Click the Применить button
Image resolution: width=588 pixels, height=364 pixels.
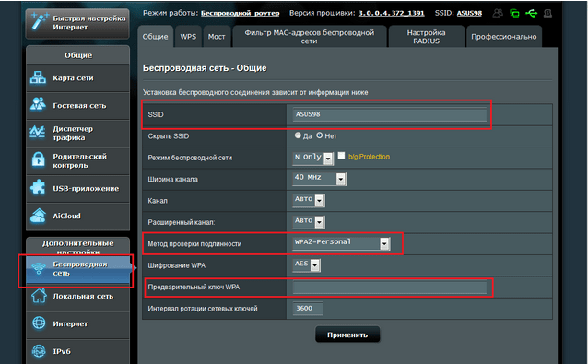click(x=347, y=335)
